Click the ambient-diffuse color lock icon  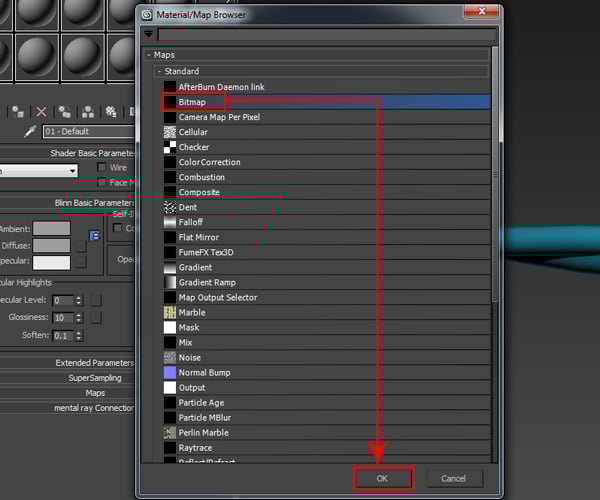coord(94,236)
